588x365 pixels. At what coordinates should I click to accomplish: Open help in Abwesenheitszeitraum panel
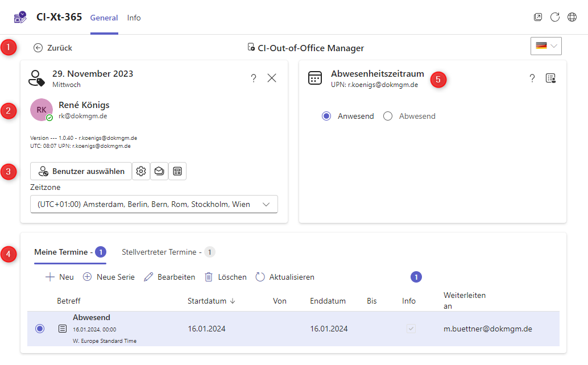(532, 78)
